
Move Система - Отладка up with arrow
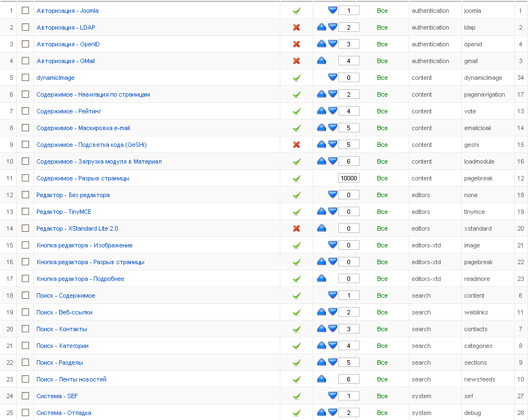322,412
